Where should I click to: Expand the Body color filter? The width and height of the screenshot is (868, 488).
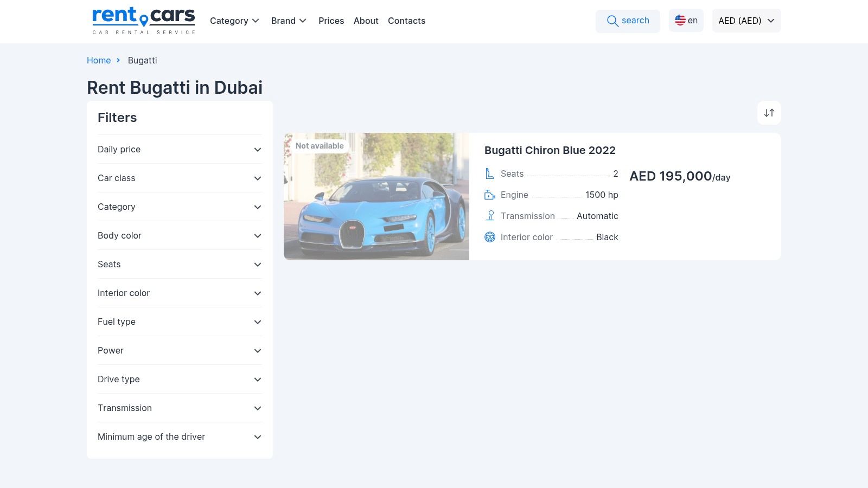tap(180, 235)
